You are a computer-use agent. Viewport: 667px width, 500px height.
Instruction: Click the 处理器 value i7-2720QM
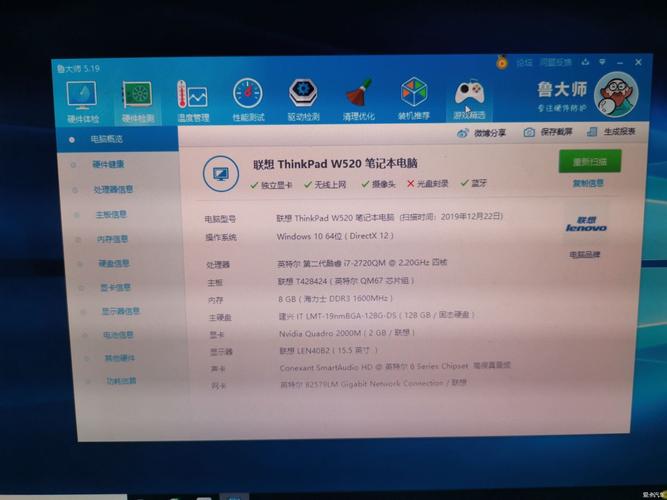pos(362,263)
